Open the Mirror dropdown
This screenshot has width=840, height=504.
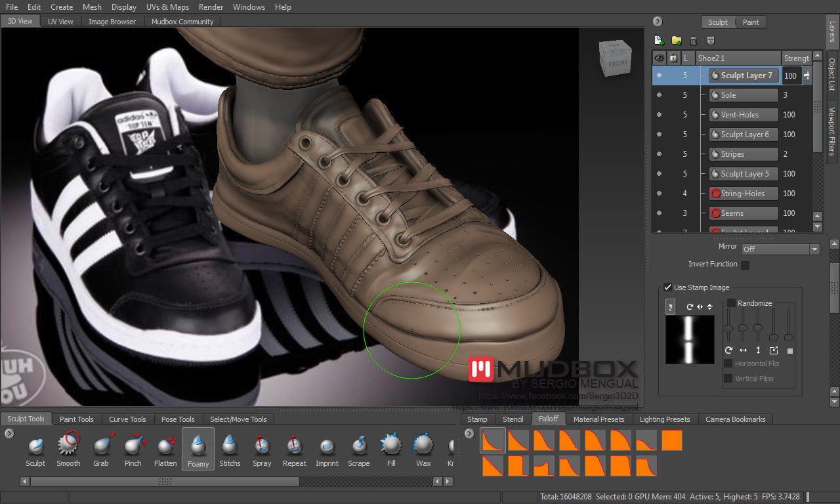(x=780, y=249)
